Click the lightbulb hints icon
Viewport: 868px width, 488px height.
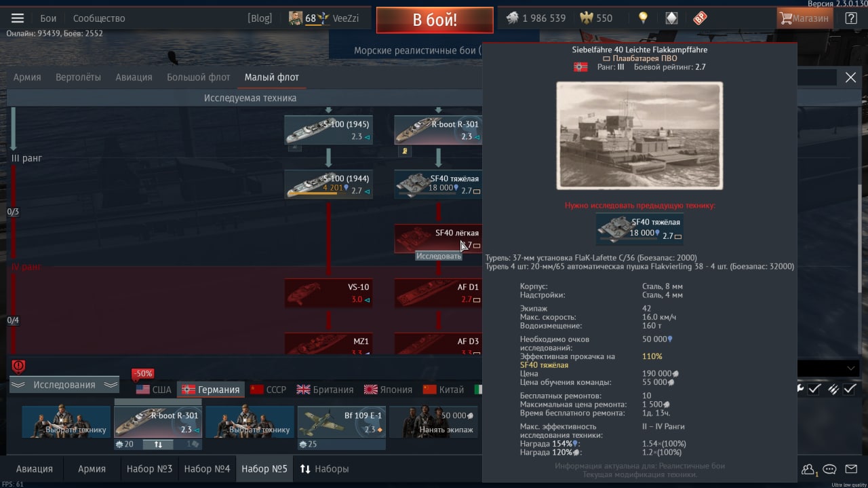click(643, 18)
